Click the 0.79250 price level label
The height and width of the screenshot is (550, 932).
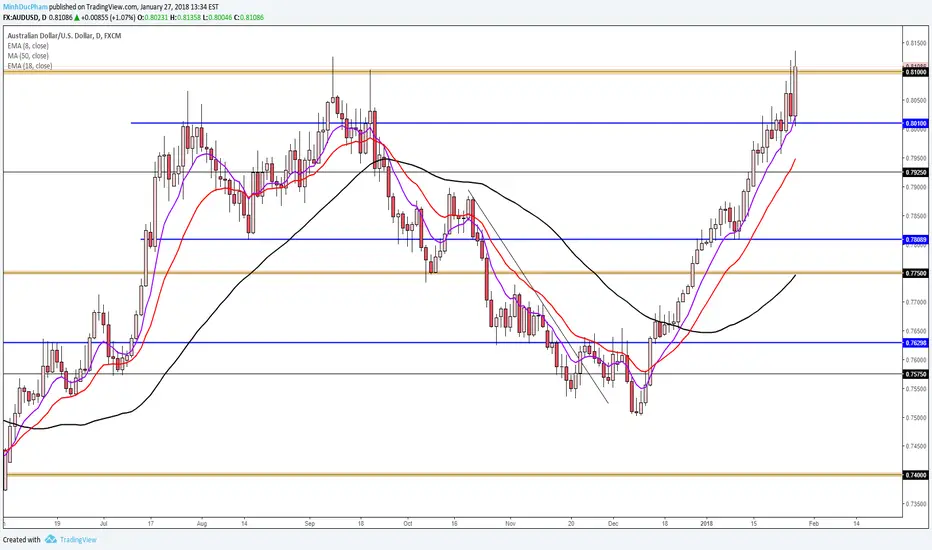click(x=915, y=172)
